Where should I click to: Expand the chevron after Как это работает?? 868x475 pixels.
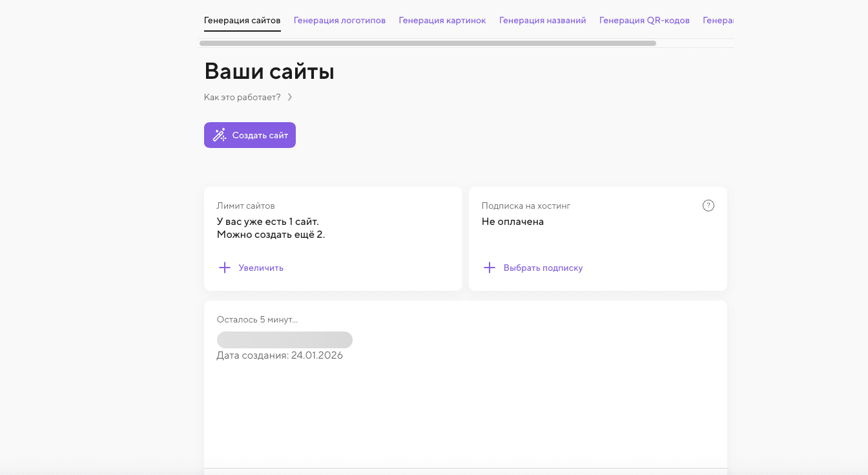tap(290, 97)
